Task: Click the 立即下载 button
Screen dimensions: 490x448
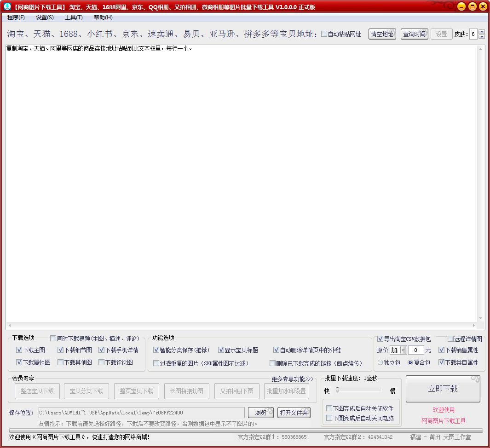Action: pyautogui.click(x=443, y=389)
